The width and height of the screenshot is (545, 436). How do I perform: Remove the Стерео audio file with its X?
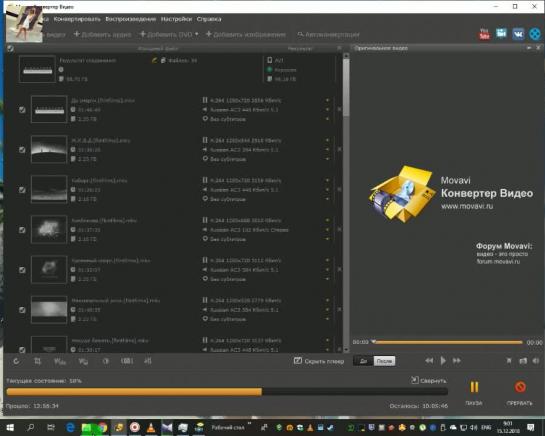[x=340, y=229]
